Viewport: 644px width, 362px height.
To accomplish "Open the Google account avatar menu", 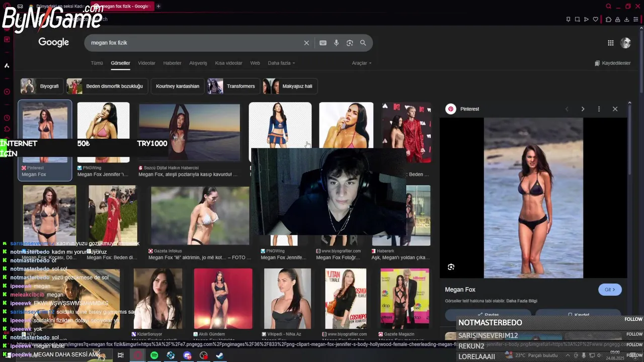I will (625, 43).
